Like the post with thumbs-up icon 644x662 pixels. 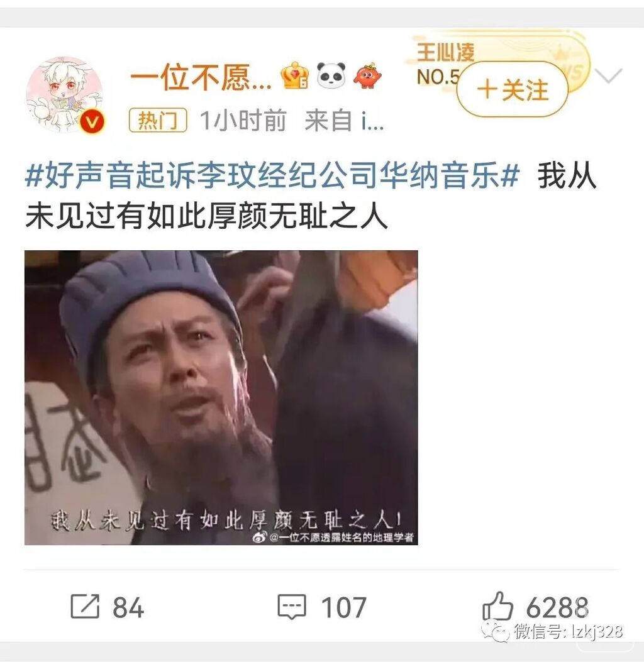tap(497, 606)
